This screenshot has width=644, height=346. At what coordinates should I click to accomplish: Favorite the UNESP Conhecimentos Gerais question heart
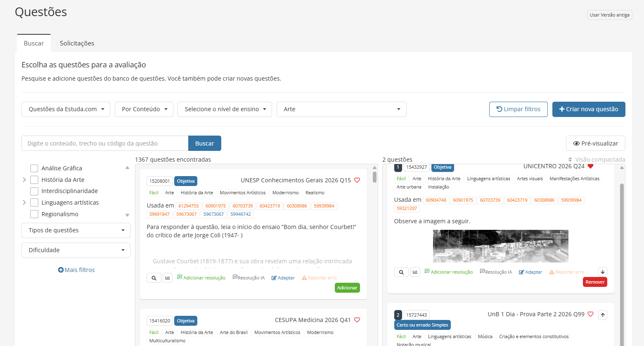tap(357, 180)
